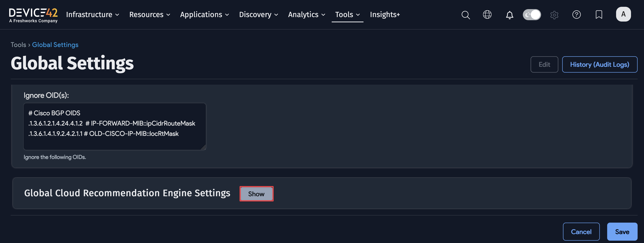Click the globe language icon
644x243 pixels.
click(487, 15)
